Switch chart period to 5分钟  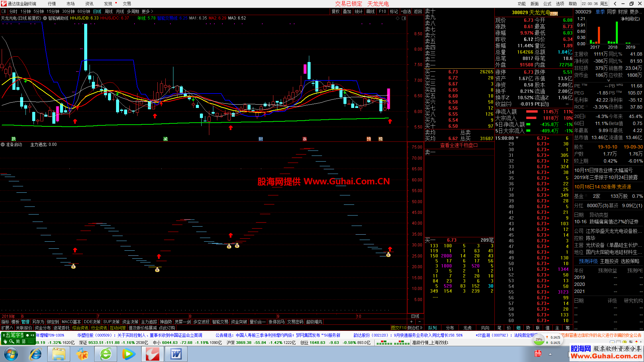pos(39,11)
